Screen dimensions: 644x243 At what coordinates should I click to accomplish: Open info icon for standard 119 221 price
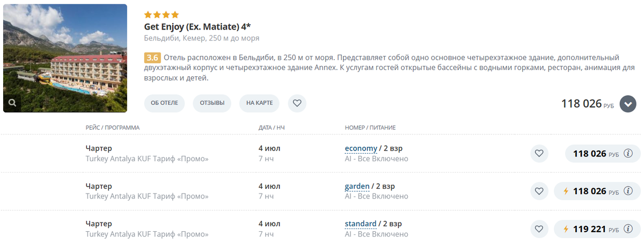coord(628,229)
